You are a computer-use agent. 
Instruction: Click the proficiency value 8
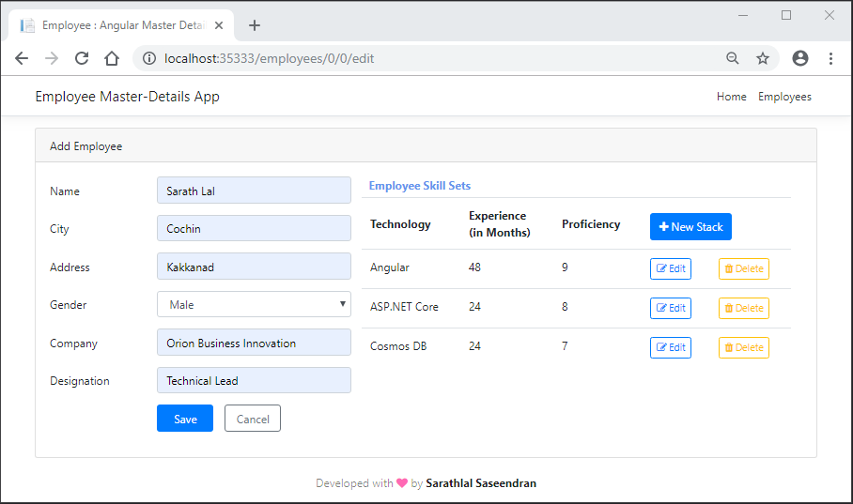(x=565, y=307)
